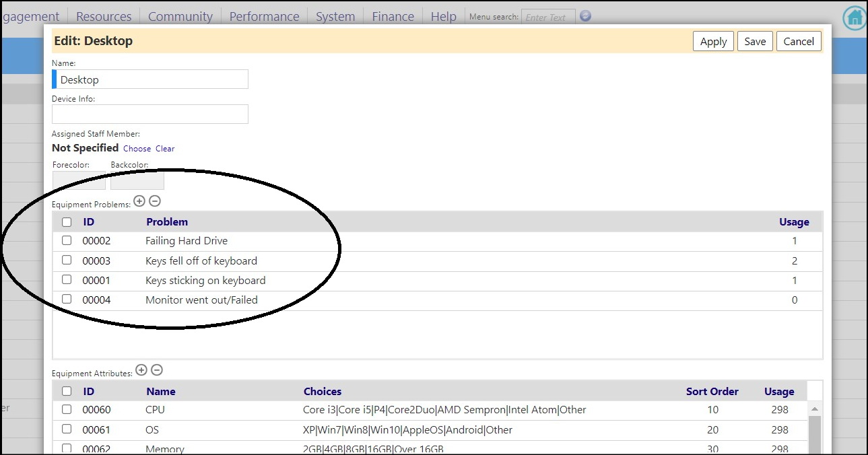
Task: Choose an assigned staff member link
Action: pyautogui.click(x=137, y=149)
